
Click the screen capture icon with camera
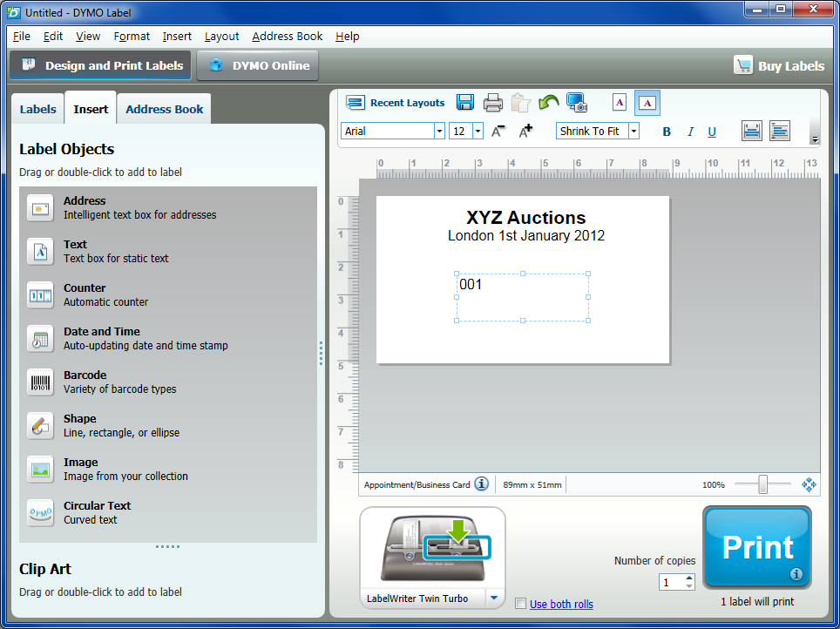(577, 102)
